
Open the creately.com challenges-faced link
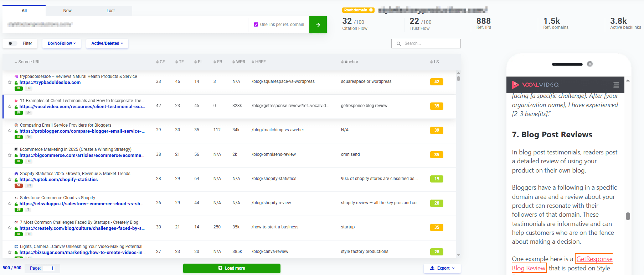click(x=82, y=228)
